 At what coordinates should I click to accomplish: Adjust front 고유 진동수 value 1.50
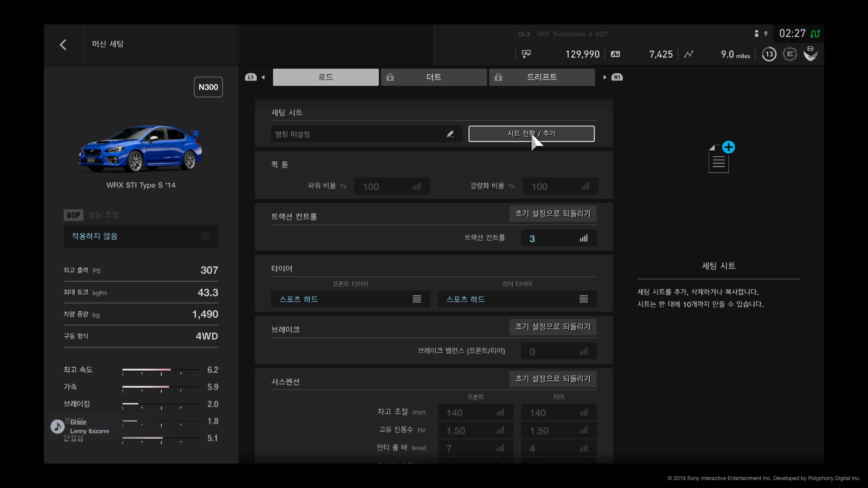pyautogui.click(x=475, y=431)
